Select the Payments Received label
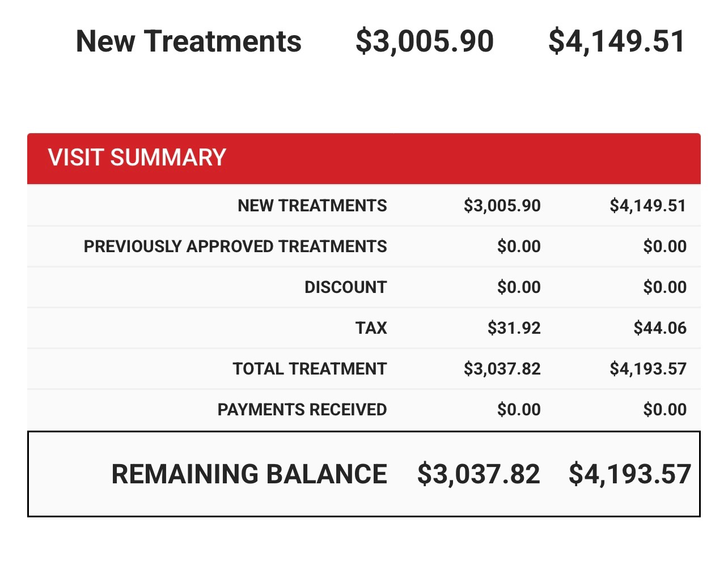728x574 pixels. click(x=302, y=410)
